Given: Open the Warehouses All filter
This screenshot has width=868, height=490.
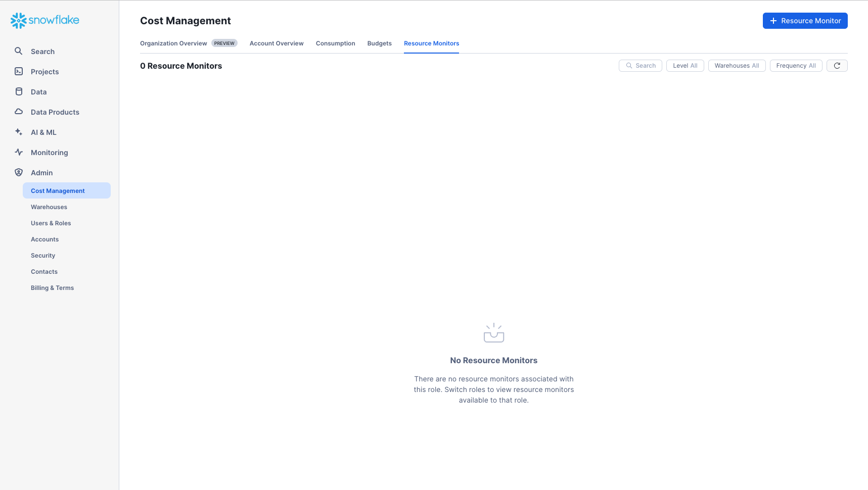Looking at the screenshot, I should point(737,65).
